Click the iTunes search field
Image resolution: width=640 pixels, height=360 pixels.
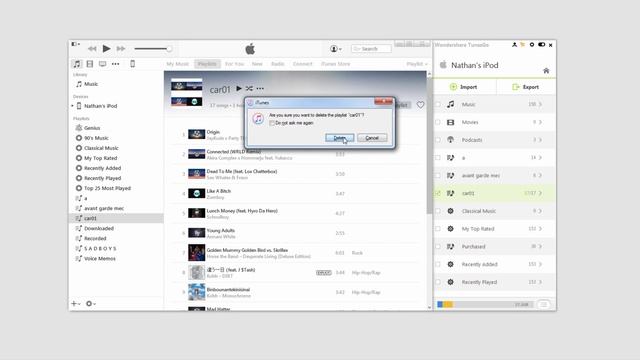point(371,49)
